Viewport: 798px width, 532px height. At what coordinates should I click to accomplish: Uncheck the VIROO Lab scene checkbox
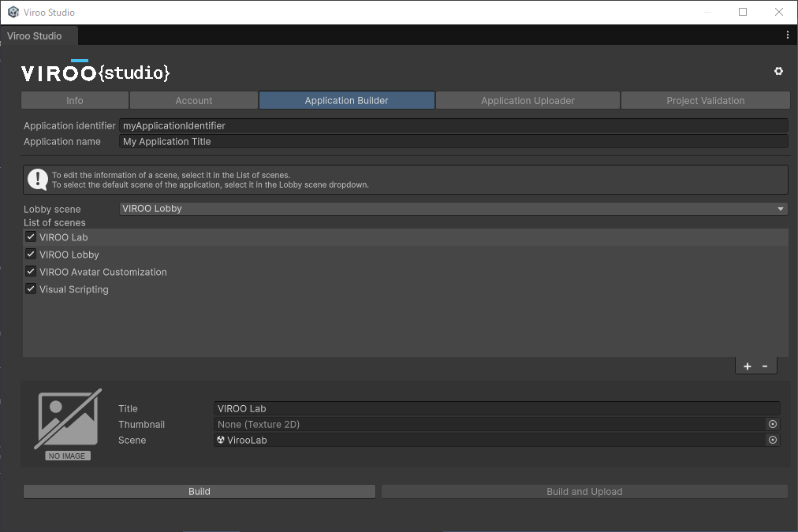point(31,237)
